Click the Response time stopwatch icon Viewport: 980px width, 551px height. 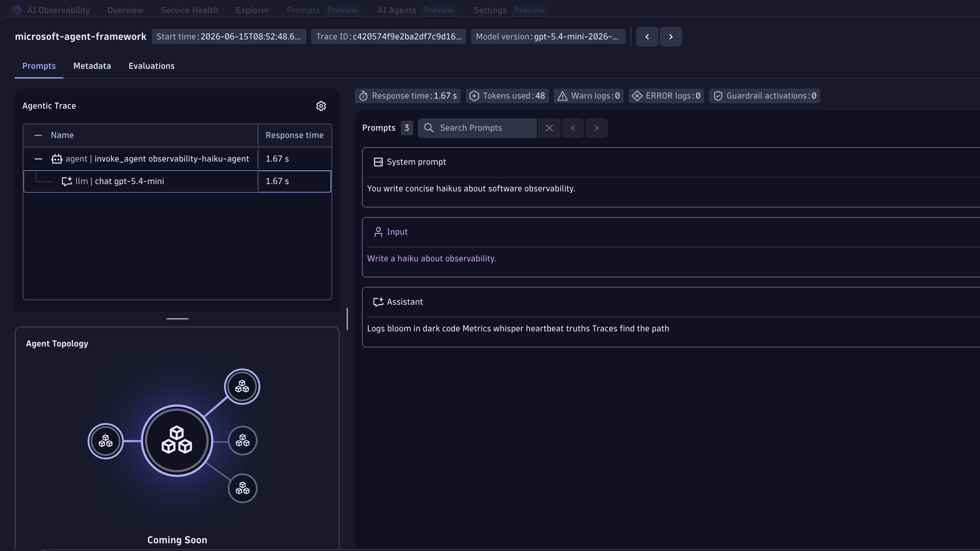coord(363,96)
